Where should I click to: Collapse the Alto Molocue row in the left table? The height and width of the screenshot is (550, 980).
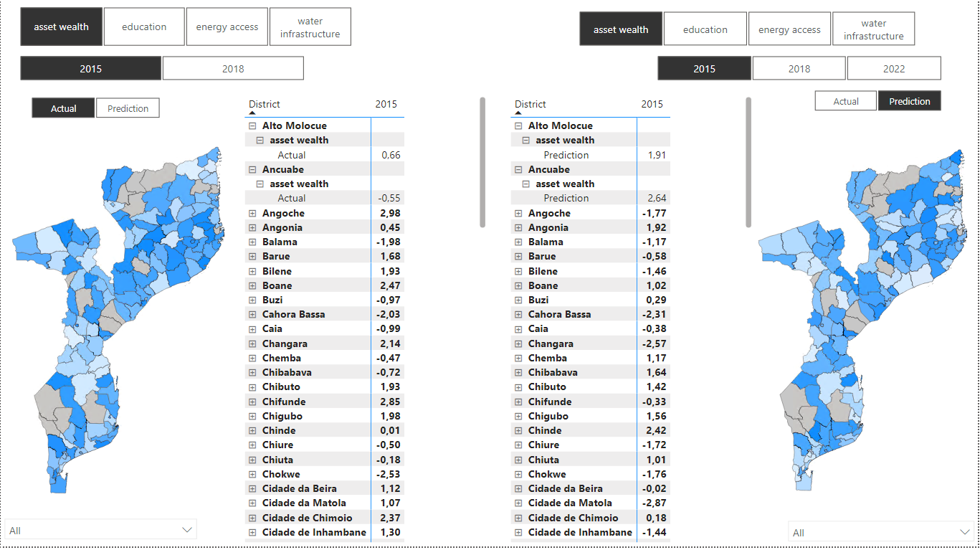click(252, 125)
